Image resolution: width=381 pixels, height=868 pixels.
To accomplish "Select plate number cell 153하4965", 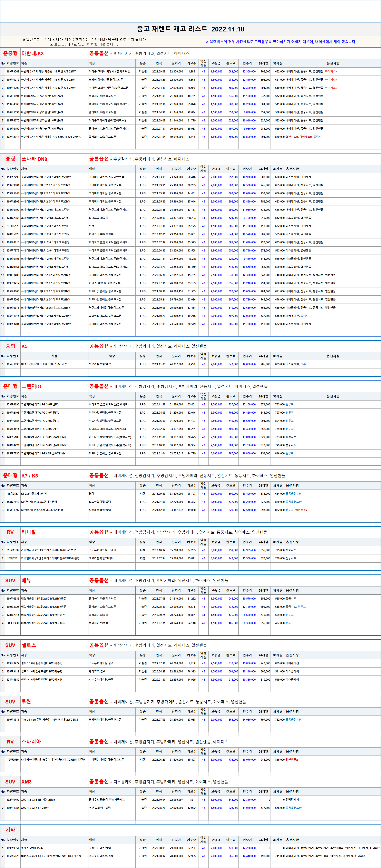I will point(13,104).
